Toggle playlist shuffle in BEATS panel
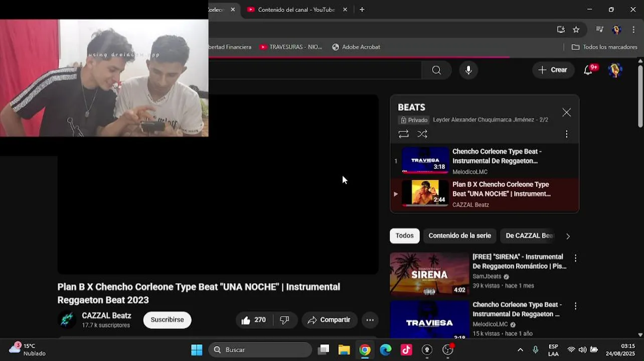Image resolution: width=644 pixels, height=361 pixels. click(x=422, y=134)
